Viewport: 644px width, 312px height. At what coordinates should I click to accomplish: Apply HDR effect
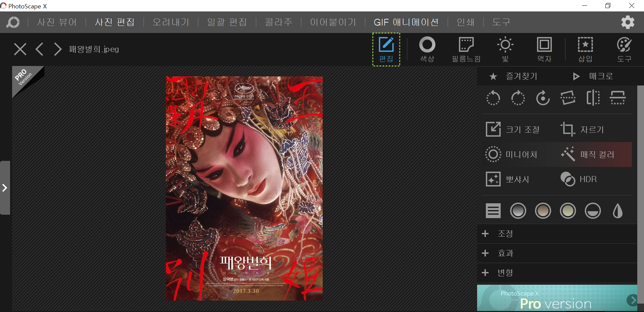coord(579,179)
